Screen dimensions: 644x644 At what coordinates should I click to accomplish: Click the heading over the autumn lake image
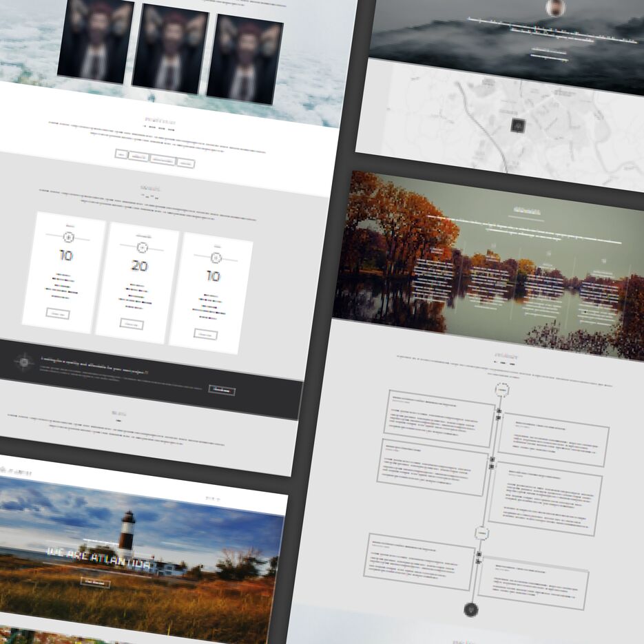pyautogui.click(x=527, y=211)
